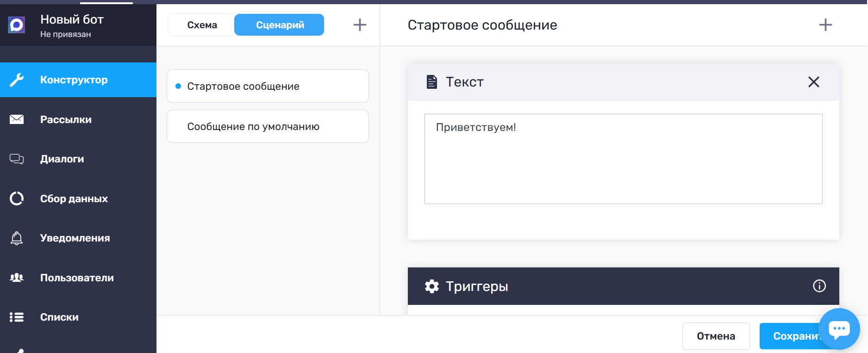This screenshot has width=868, height=353.
Task: Open the Диалоги section
Action: (x=78, y=159)
